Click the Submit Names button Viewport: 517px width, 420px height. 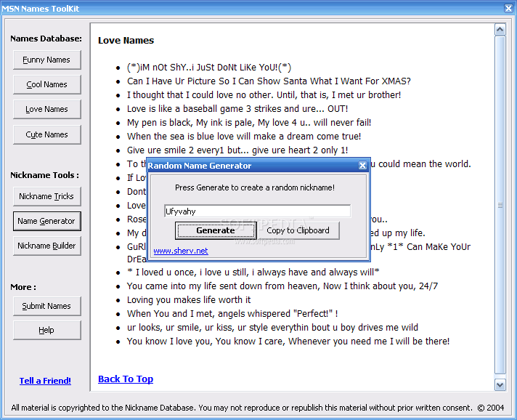click(46, 306)
